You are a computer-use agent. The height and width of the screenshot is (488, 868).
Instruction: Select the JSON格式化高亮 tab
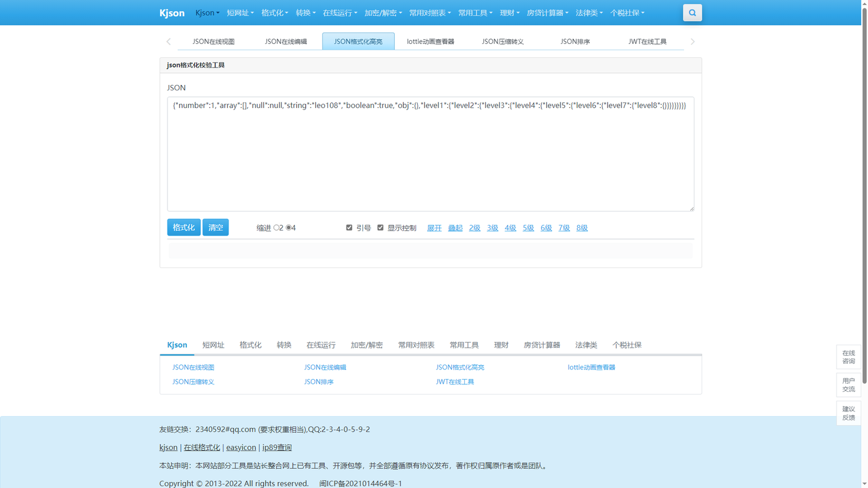click(358, 42)
